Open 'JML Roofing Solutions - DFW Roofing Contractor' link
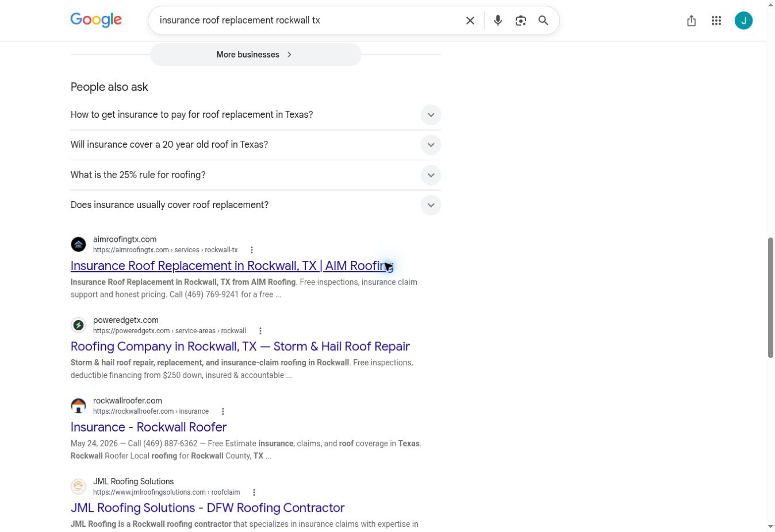The image size is (775, 532). (208, 508)
